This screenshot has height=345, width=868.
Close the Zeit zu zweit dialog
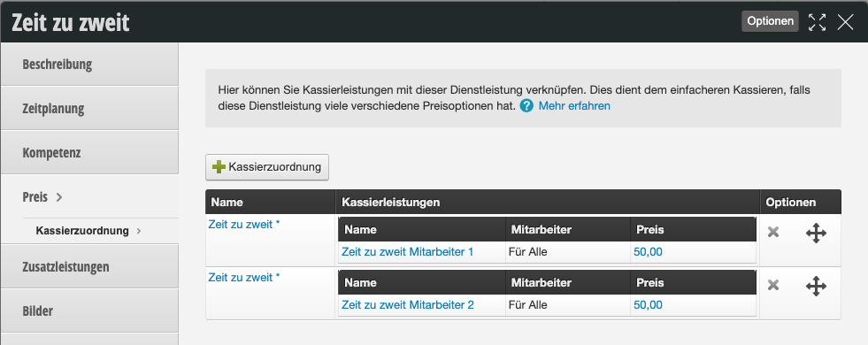[x=845, y=22]
